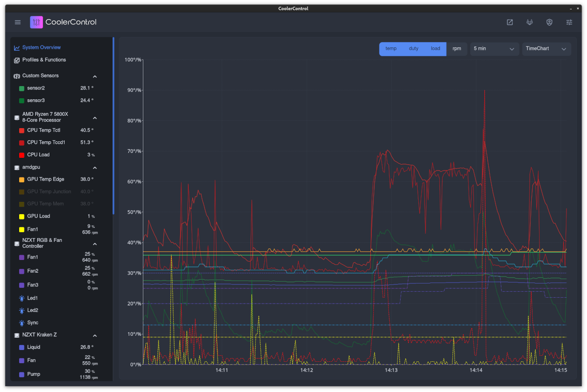Click the yellow GPU Load color swatch
This screenshot has width=587, height=392.
tap(22, 217)
